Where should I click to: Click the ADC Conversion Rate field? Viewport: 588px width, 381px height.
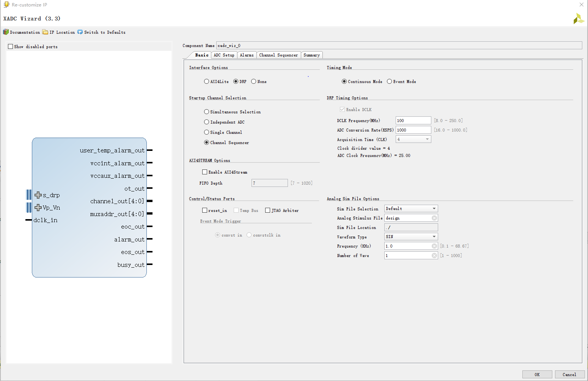413,130
